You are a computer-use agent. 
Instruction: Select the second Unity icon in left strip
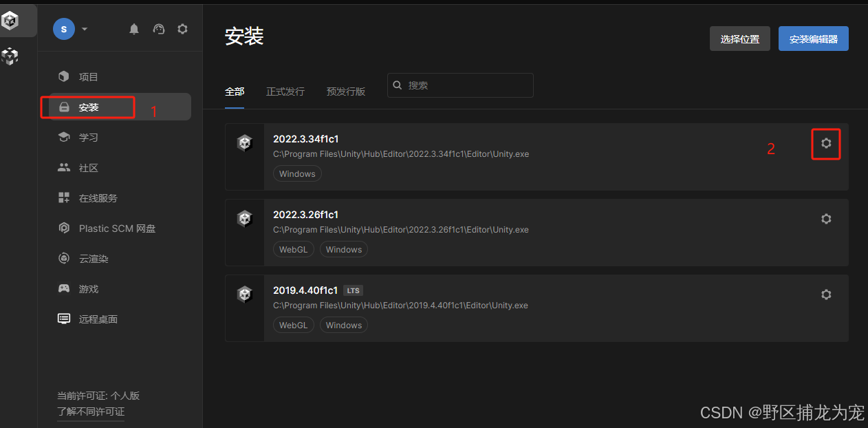[x=10, y=56]
